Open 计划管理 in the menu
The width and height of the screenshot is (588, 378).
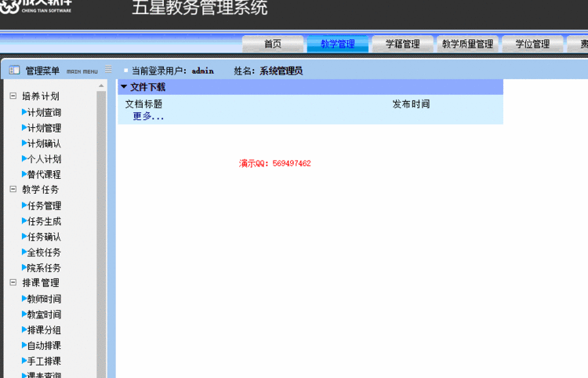click(x=44, y=128)
